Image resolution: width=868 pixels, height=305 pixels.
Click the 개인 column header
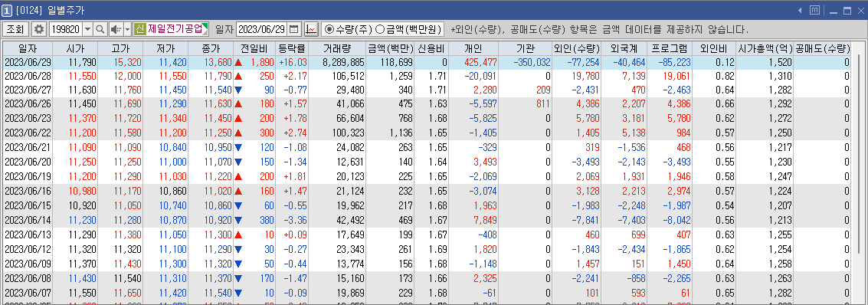[x=473, y=48]
